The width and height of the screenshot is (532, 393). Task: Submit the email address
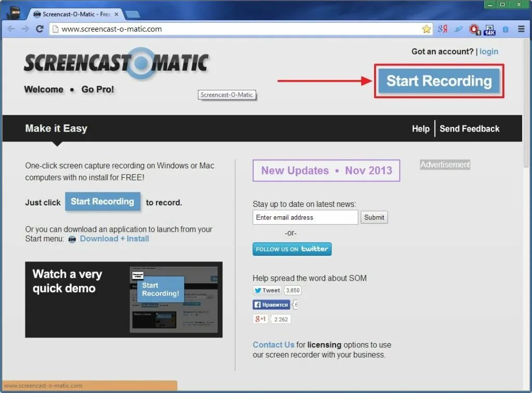[x=374, y=217]
